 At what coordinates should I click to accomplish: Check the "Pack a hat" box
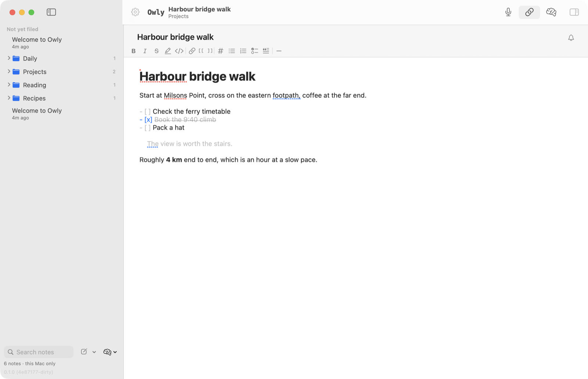[x=147, y=128]
